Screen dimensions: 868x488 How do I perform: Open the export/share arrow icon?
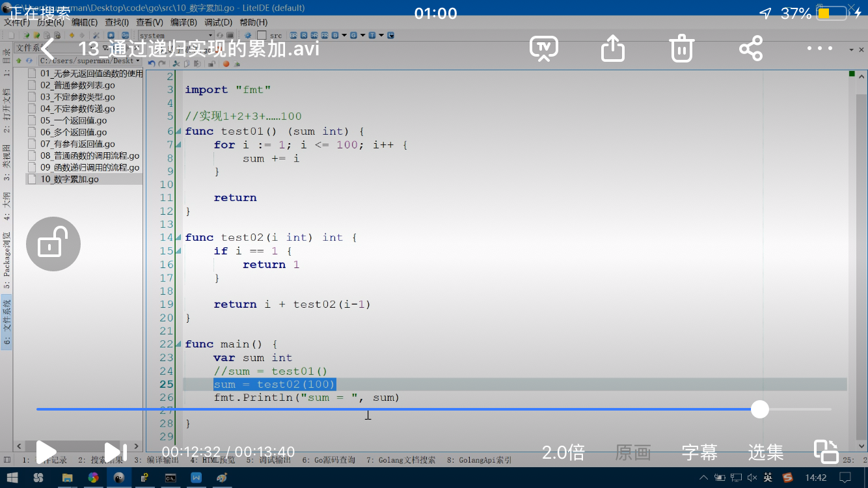click(613, 48)
